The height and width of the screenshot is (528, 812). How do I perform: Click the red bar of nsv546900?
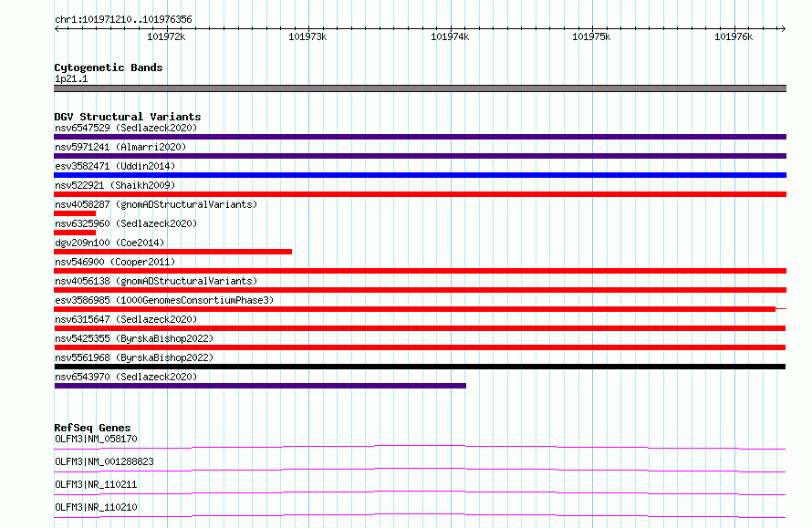pyautogui.click(x=420, y=271)
